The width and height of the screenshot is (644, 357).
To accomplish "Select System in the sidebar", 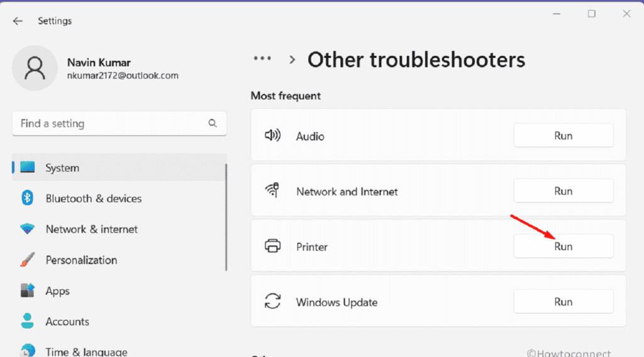I will coord(119,167).
